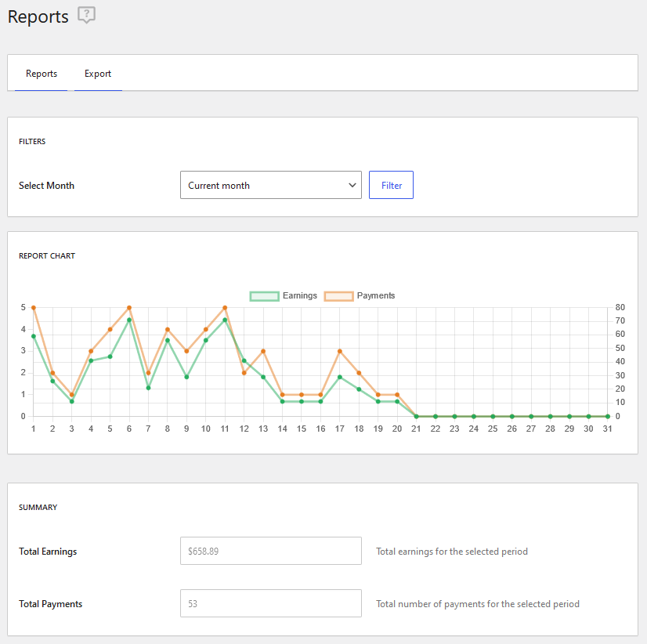
Task: Click the green Earnings point on day 6
Action: pos(129,320)
